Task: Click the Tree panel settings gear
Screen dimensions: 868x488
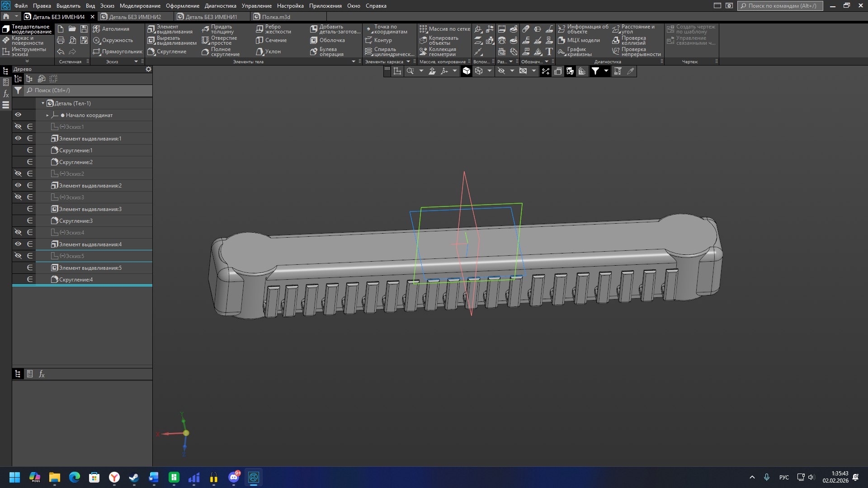Action: (148, 69)
